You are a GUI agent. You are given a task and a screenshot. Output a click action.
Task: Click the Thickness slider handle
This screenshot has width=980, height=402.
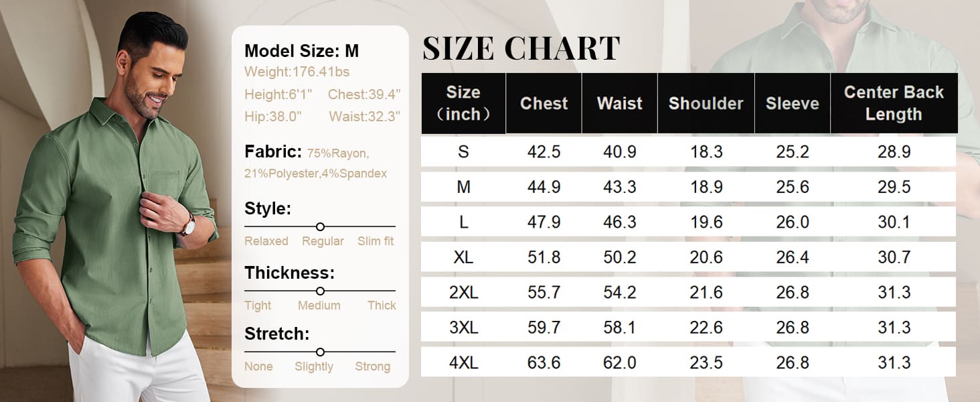tap(320, 291)
